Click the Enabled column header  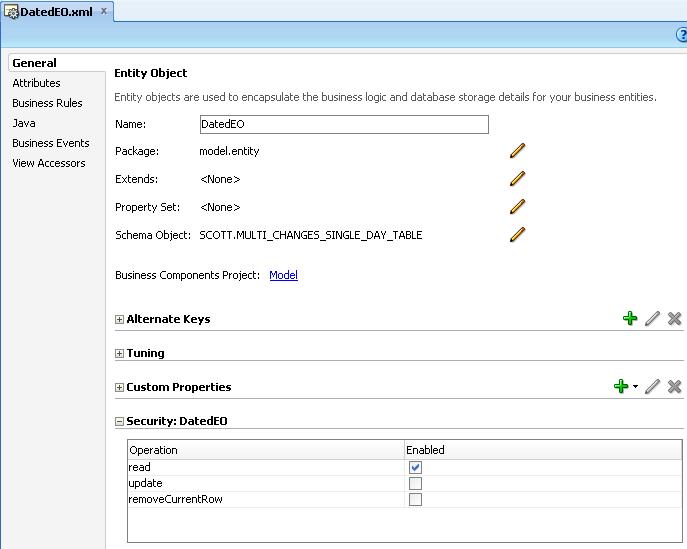coord(543,450)
